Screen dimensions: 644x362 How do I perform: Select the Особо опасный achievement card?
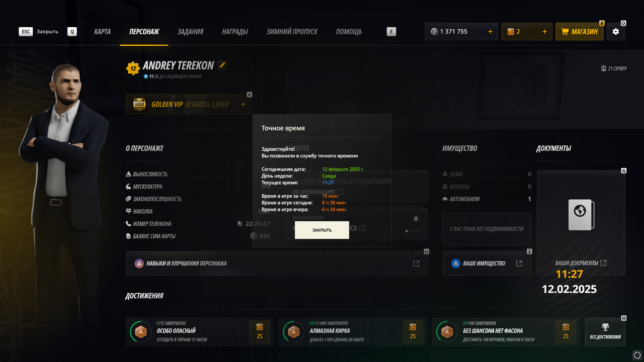tap(199, 331)
